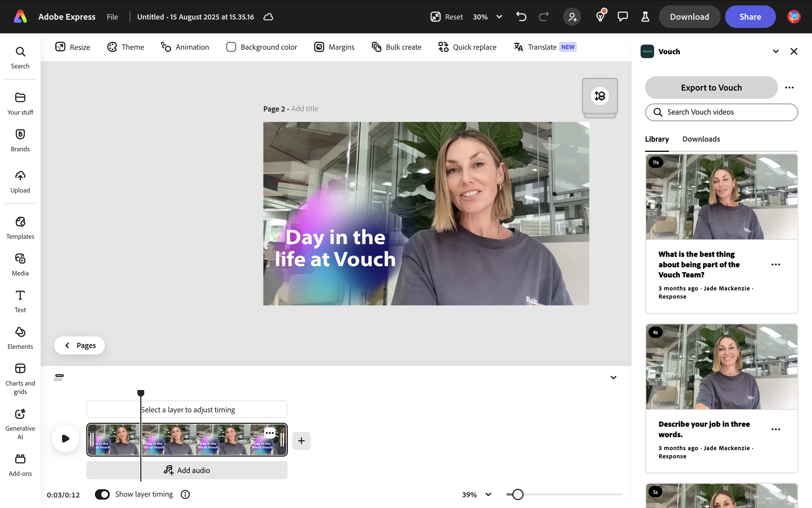Open the comments icon
Viewport: 812px width, 508px height.
(623, 16)
